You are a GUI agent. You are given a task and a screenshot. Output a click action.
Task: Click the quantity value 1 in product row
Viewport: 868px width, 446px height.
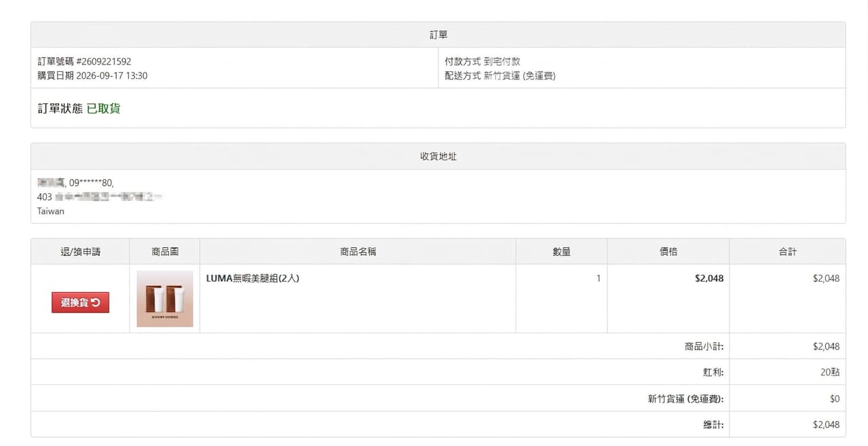click(599, 278)
